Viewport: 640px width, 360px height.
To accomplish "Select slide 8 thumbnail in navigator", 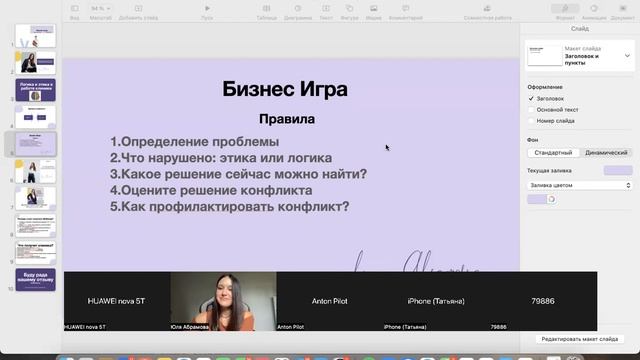I will click(36, 226).
